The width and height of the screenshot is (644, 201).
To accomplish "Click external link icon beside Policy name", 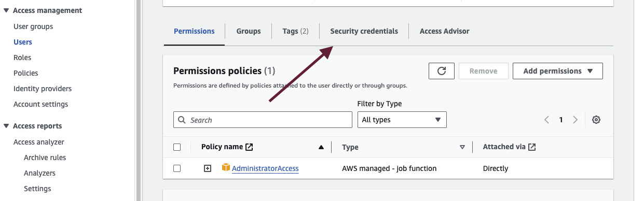I will click(249, 147).
